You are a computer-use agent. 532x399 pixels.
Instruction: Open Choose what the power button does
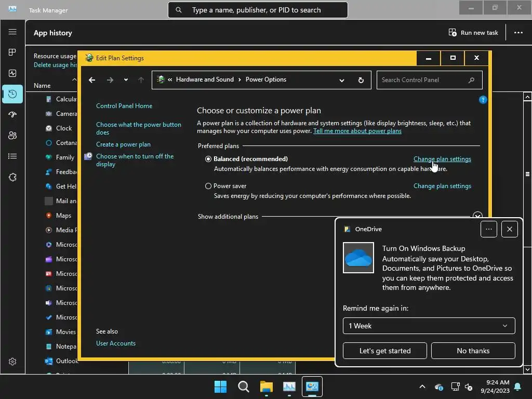pyautogui.click(x=138, y=128)
